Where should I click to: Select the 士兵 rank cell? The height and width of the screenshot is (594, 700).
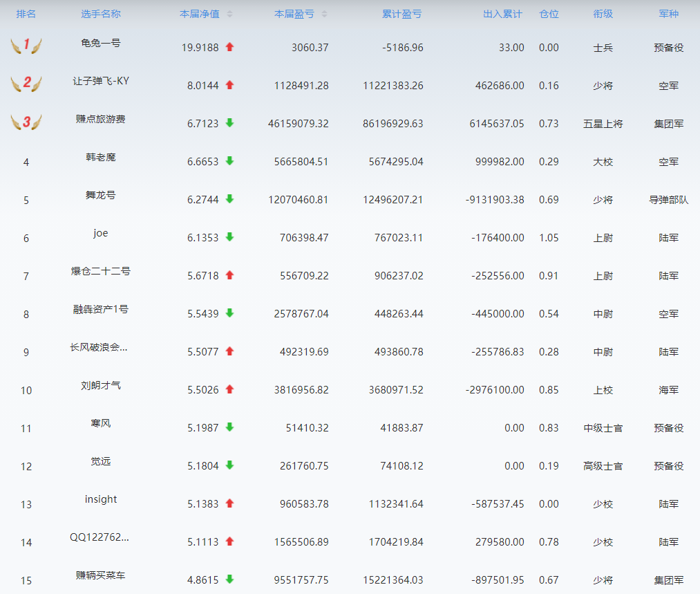603,47
